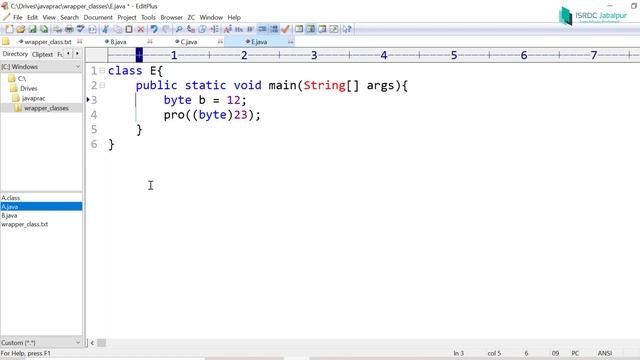Image resolution: width=640 pixels, height=360 pixels.
Task: Toggle the first window-panel icon after check mark
Action: pyautogui.click(x=299, y=29)
